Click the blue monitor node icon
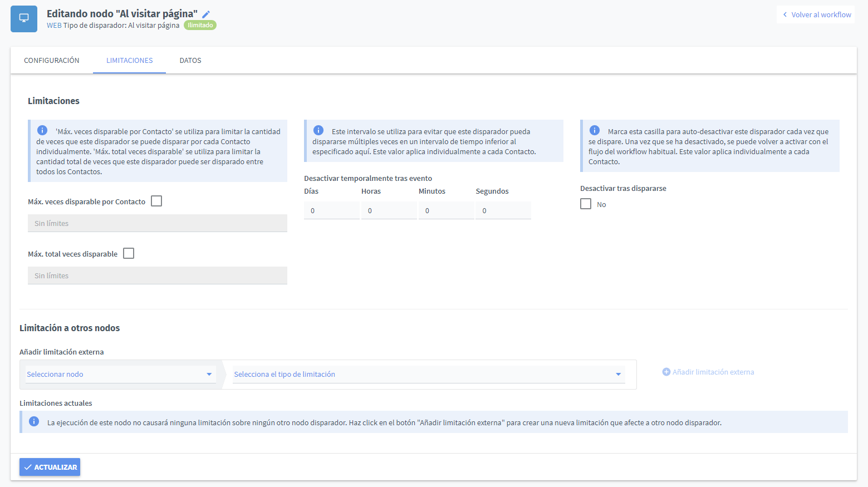This screenshot has width=868, height=487. (x=24, y=18)
